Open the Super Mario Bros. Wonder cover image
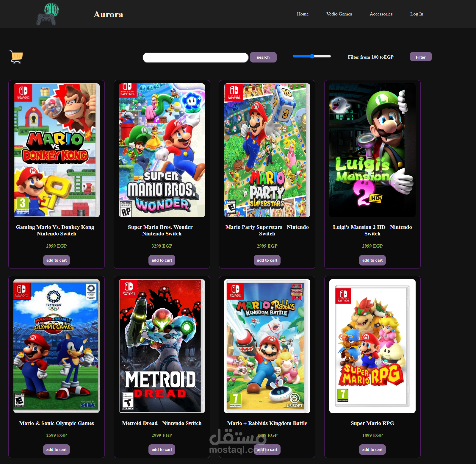476x464 pixels. 162,150
